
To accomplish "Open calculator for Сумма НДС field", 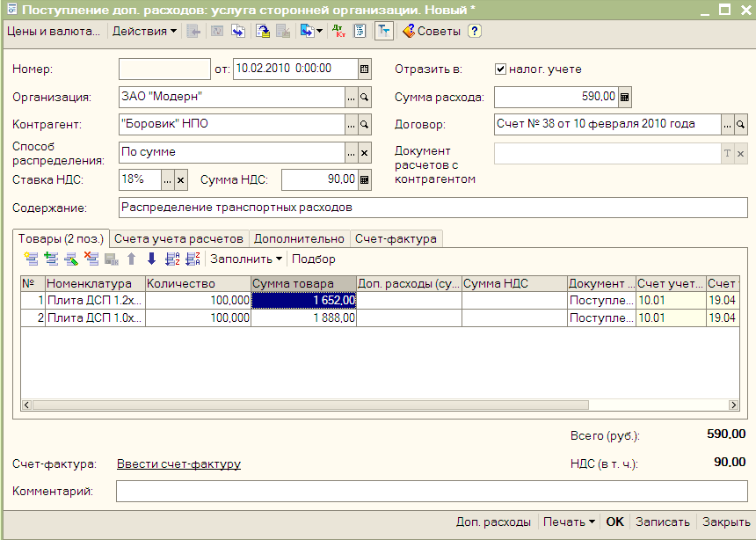I will coord(365,179).
